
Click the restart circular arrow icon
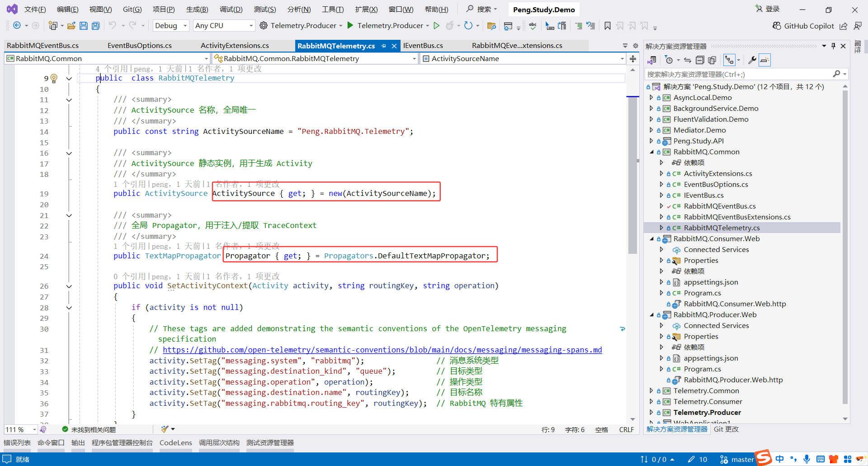click(x=468, y=25)
